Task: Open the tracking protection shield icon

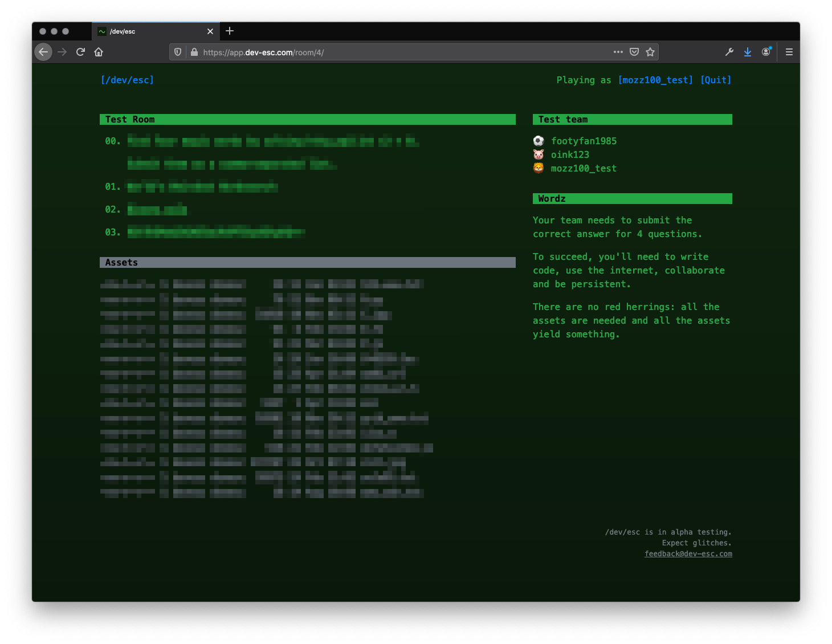Action: [178, 52]
